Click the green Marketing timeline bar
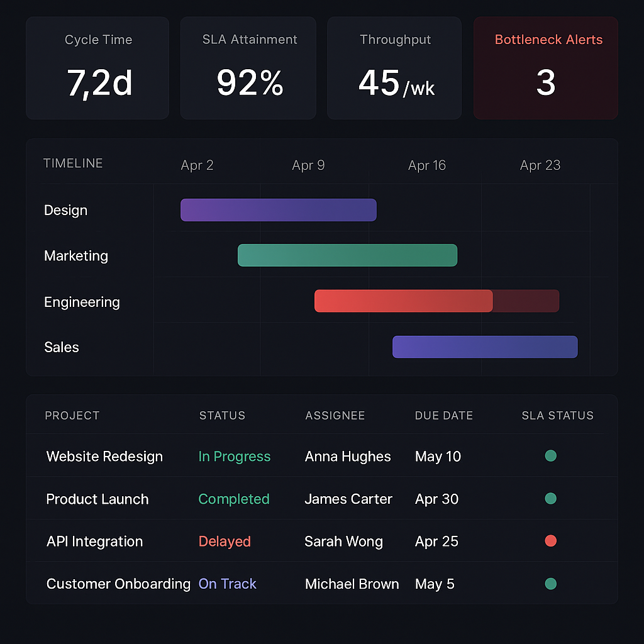 click(x=347, y=255)
